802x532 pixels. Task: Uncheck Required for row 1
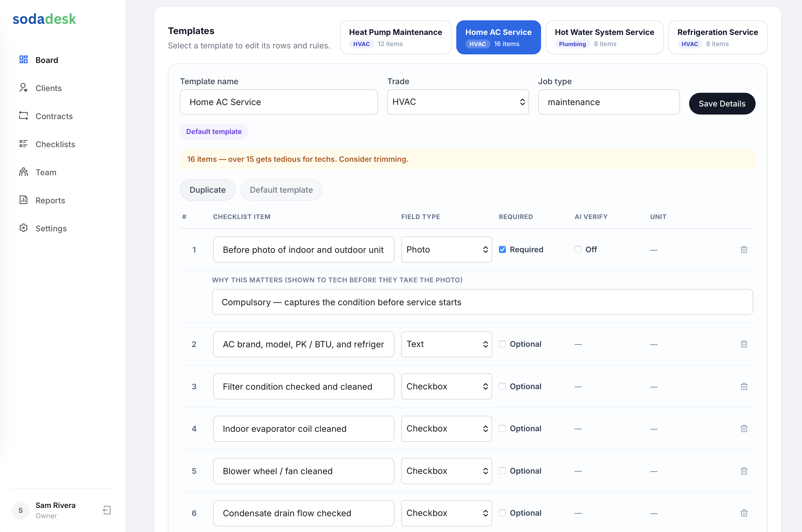(x=502, y=249)
